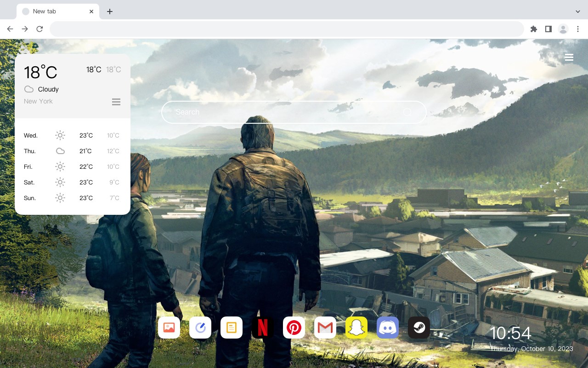Click the browser address bar
The height and width of the screenshot is (368, 588).
click(287, 29)
